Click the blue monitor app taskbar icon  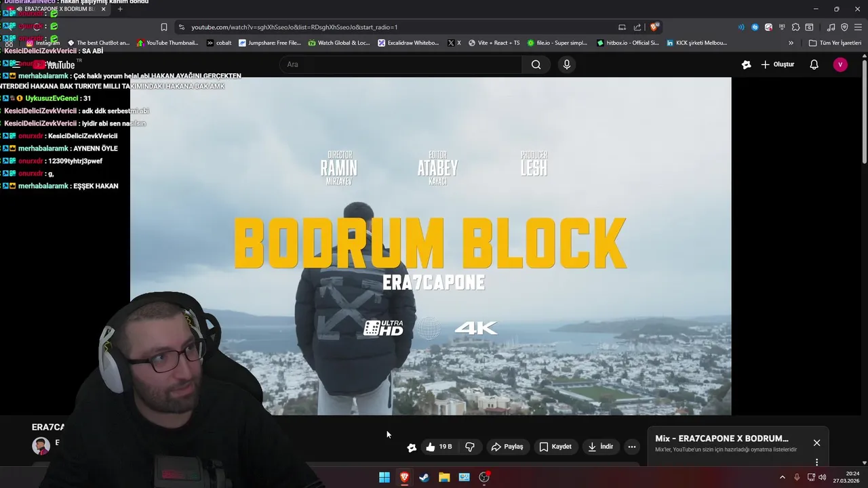[464, 477]
